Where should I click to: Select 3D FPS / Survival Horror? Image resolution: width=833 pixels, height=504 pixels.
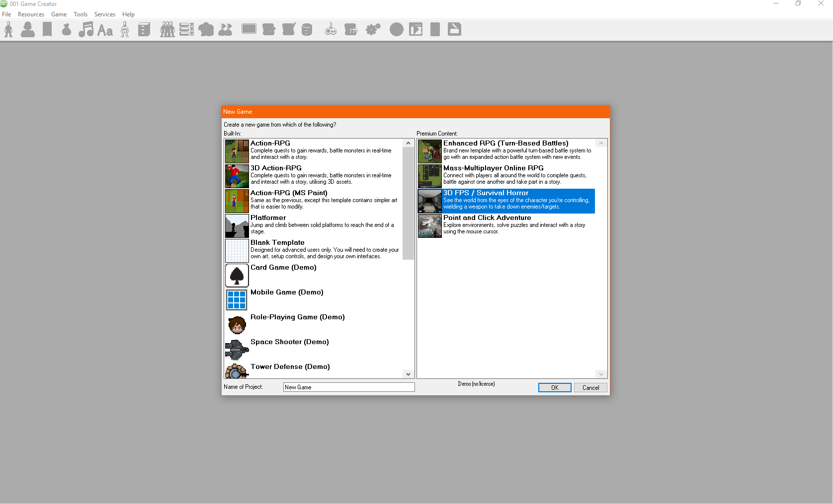point(506,201)
